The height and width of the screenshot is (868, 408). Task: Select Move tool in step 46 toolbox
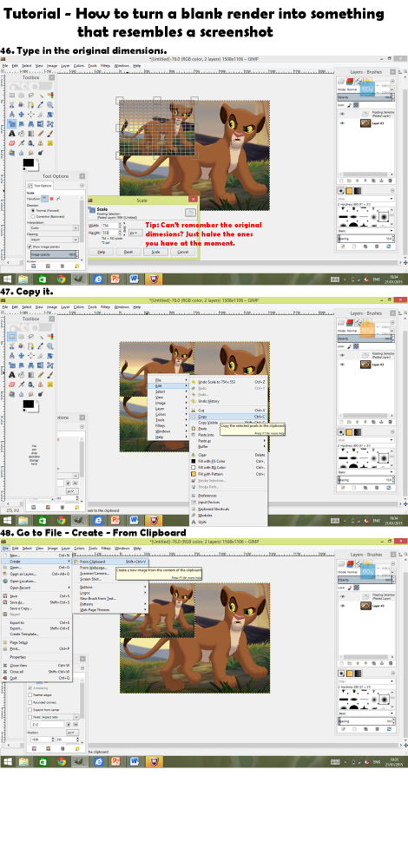tap(22, 114)
